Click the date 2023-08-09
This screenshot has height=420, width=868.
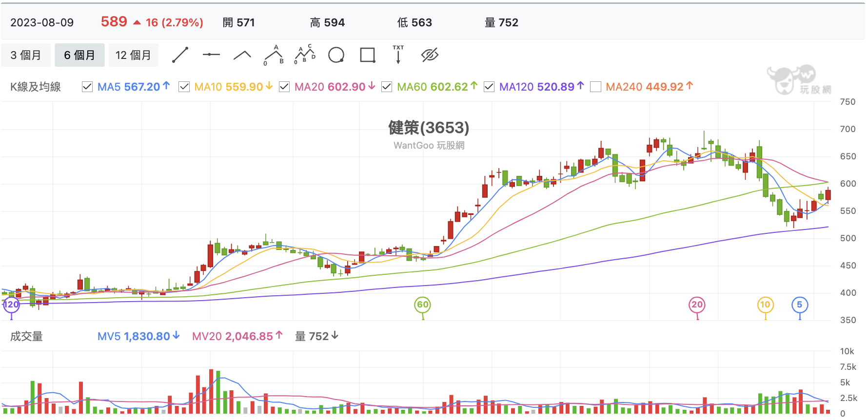(42, 22)
